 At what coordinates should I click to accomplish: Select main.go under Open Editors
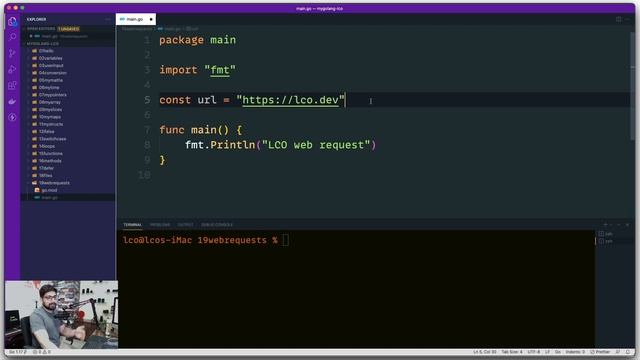coord(49,36)
